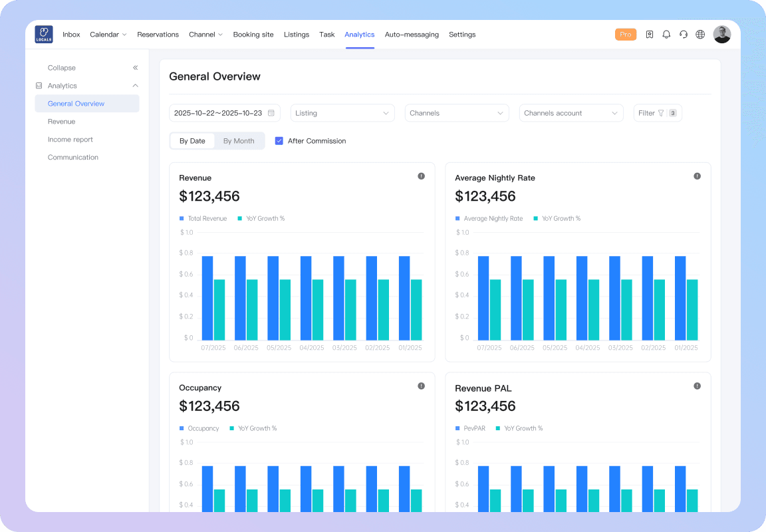Toggle YoY Growth % legend in Revenue chart
The height and width of the screenshot is (532, 766).
click(x=261, y=218)
